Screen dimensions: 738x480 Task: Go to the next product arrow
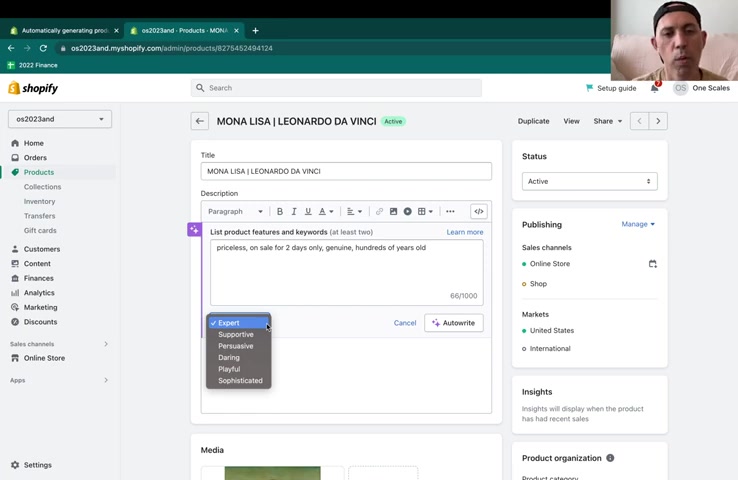658,121
